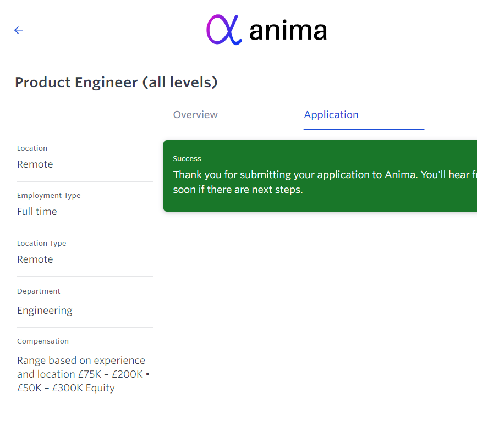This screenshot has width=477, height=448.
Task: Click the compensation range and equity text
Action: (x=83, y=374)
